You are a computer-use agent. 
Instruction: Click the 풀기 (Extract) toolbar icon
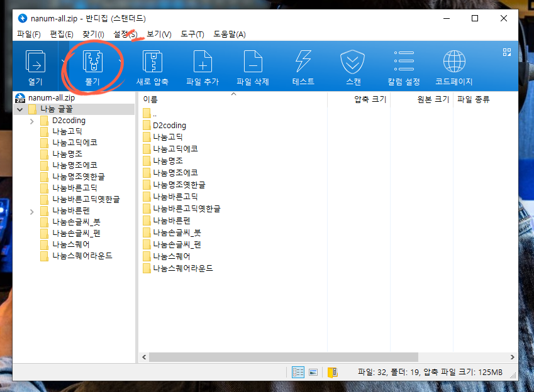[x=92, y=62]
